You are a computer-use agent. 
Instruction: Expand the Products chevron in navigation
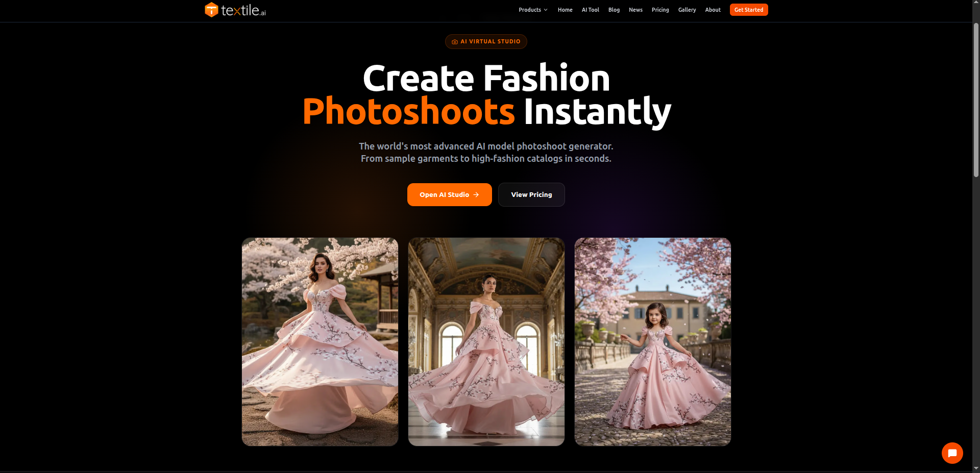pyautogui.click(x=546, y=10)
